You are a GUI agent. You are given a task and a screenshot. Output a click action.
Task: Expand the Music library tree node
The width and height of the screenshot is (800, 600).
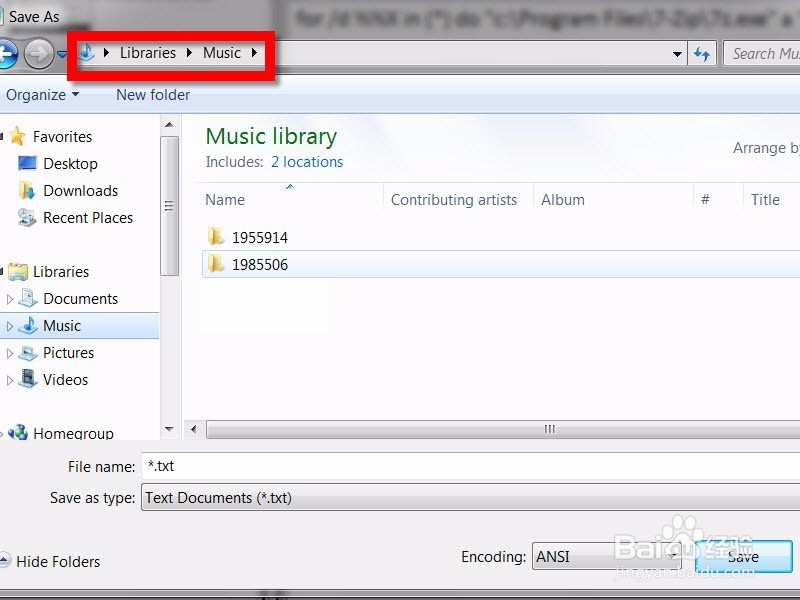click(x=9, y=326)
